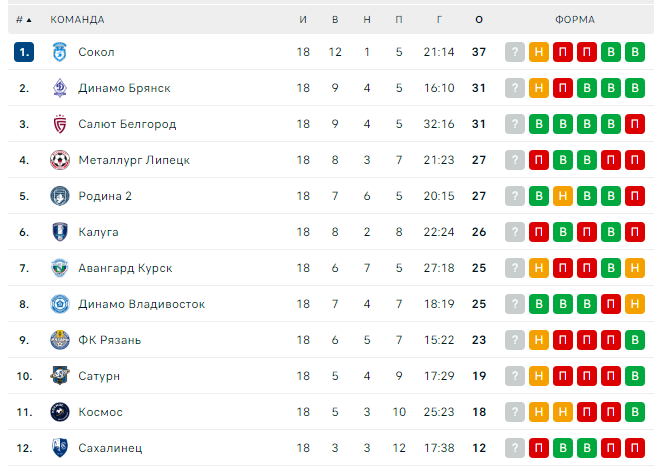
Task: Click Сахалинец's last red П form badge
Action: tap(635, 448)
